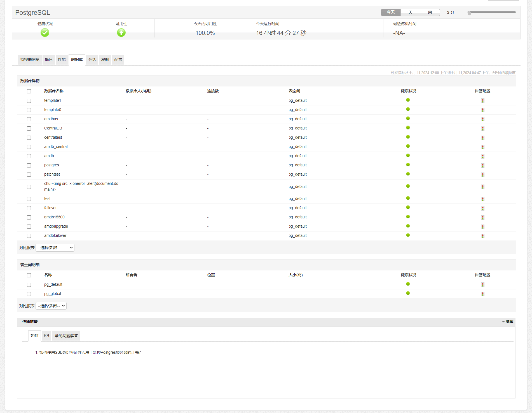Image resolution: width=532 pixels, height=413 pixels.
Task: Open alarm config icon for amdb row
Action: (x=482, y=156)
